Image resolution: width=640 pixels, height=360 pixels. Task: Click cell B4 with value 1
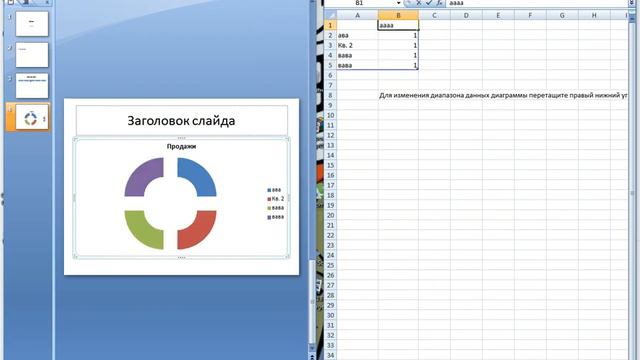point(398,55)
